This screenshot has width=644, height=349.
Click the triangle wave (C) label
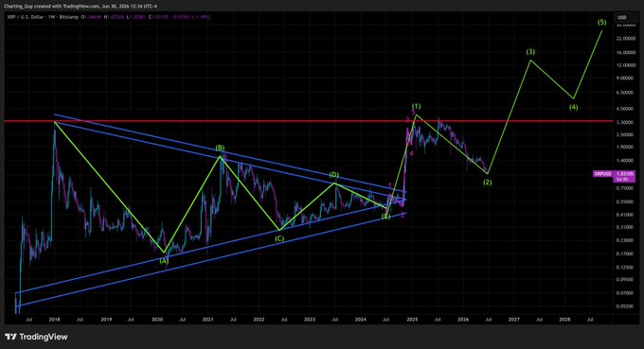point(279,238)
